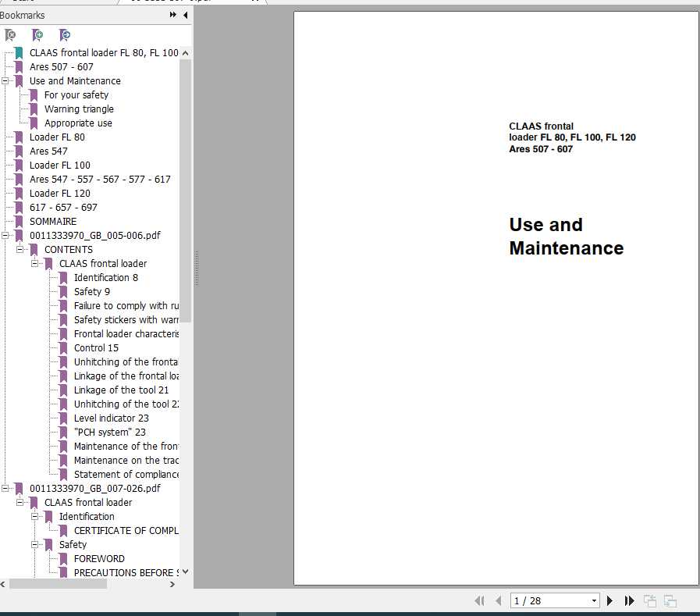Collapse the Identification bookmark branch
Screen dimensions: 700x616
coord(34,516)
